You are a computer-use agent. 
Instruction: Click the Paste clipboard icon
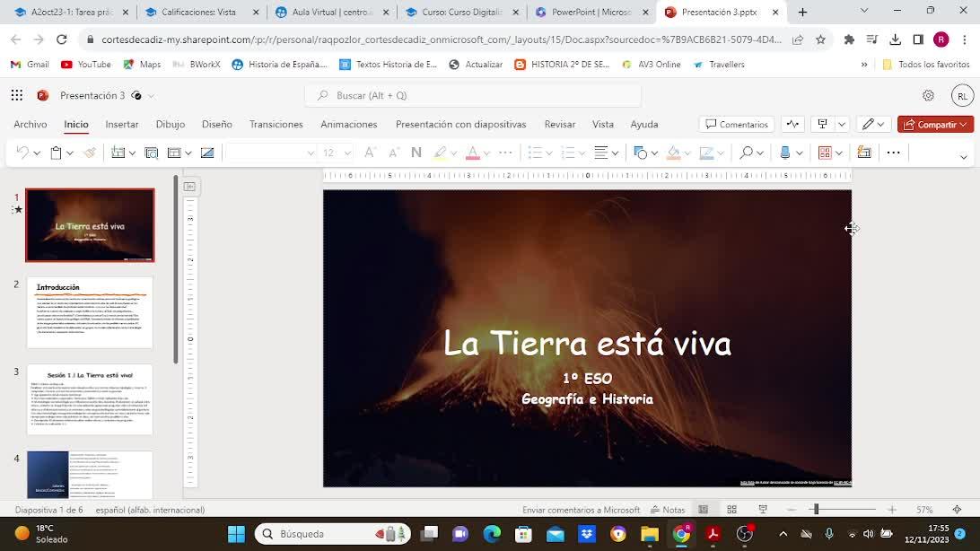(x=56, y=153)
